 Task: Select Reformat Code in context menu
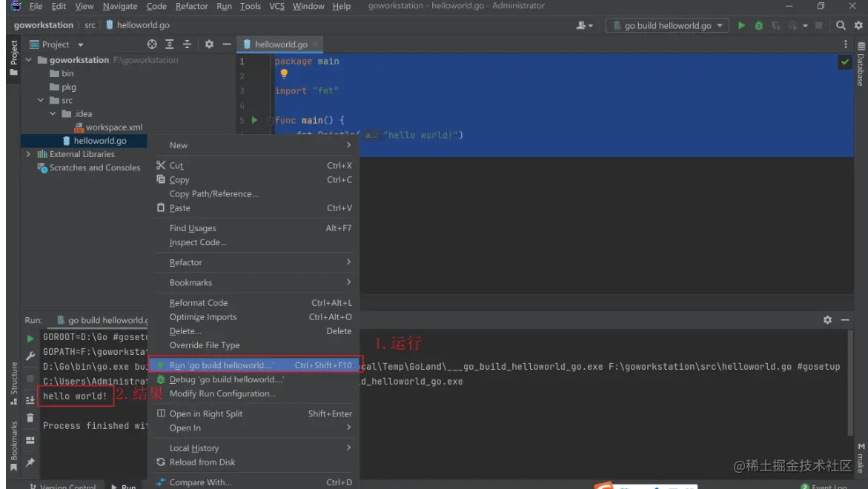click(x=255, y=302)
